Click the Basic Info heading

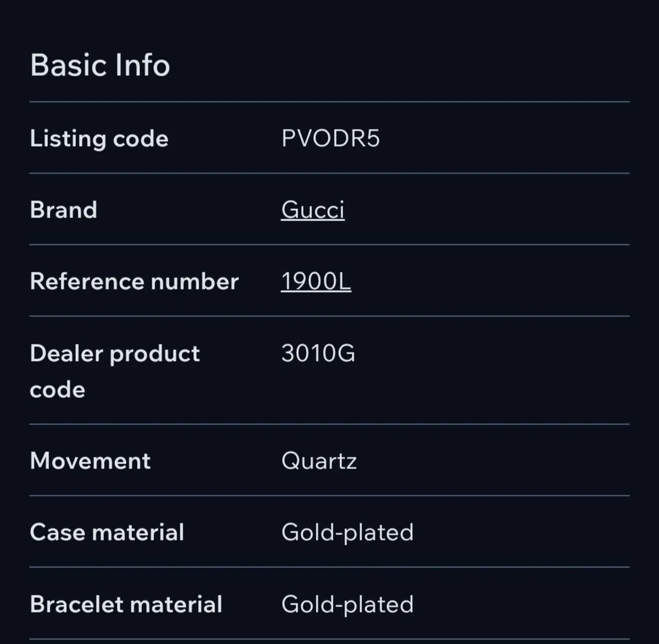(x=100, y=65)
